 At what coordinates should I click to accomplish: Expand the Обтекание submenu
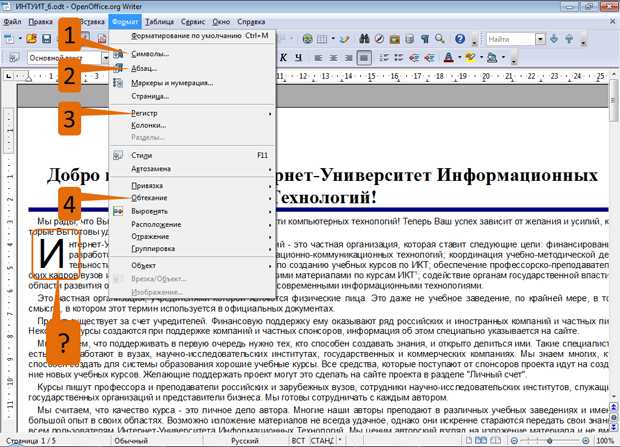click(x=192, y=198)
